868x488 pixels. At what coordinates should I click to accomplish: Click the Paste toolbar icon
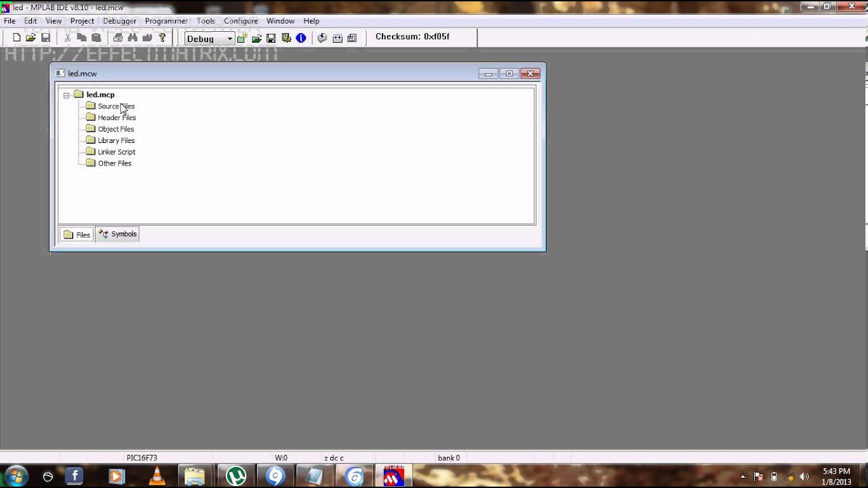click(96, 38)
